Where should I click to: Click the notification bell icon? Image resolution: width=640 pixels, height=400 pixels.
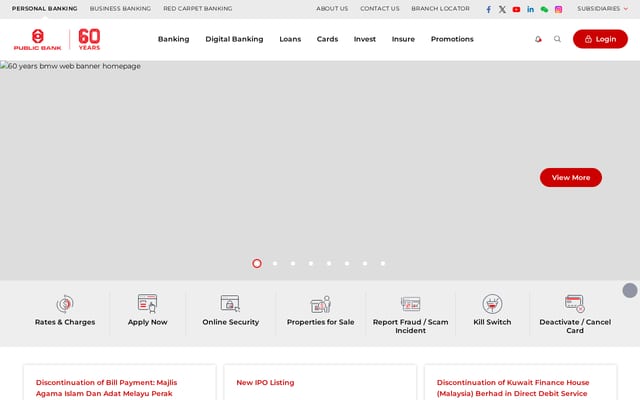click(538, 39)
